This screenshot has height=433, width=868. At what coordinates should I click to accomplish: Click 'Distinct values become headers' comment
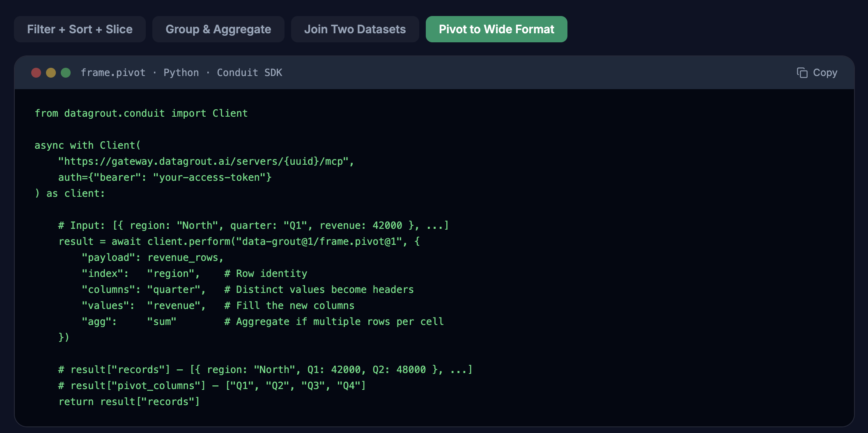point(319,290)
